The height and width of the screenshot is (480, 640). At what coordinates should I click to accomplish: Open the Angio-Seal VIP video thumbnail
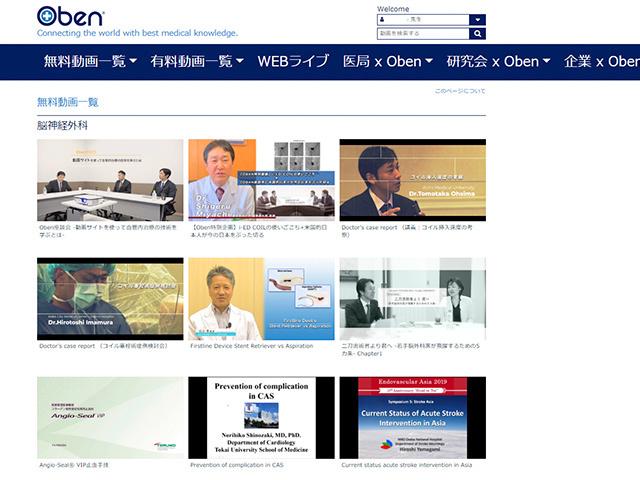110,417
